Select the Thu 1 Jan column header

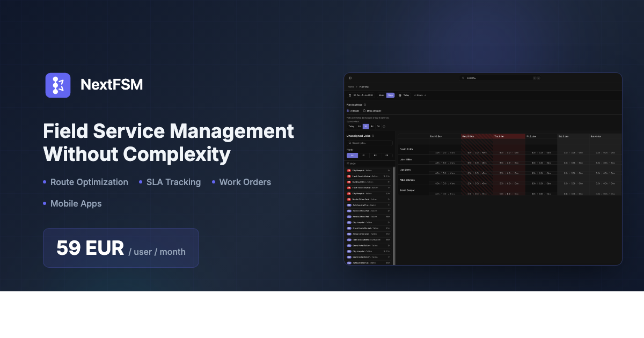click(509, 136)
